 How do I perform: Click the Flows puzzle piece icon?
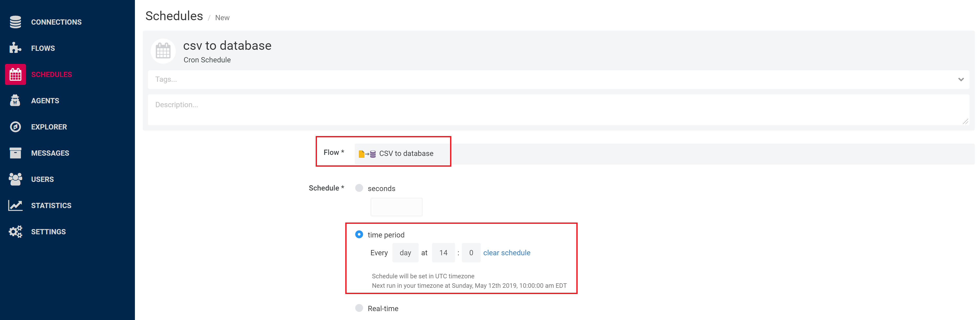click(x=15, y=48)
